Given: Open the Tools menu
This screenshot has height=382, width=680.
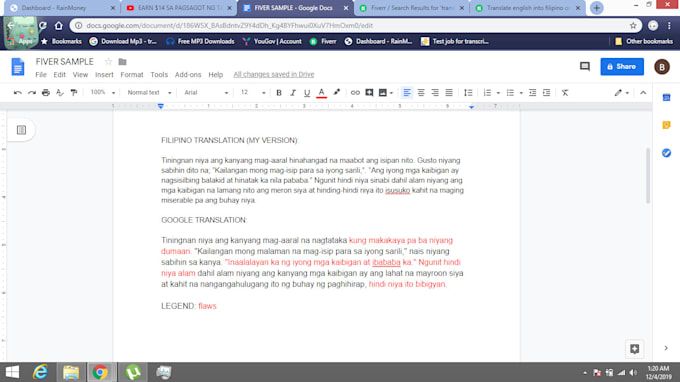Looking at the screenshot, I should (x=159, y=75).
